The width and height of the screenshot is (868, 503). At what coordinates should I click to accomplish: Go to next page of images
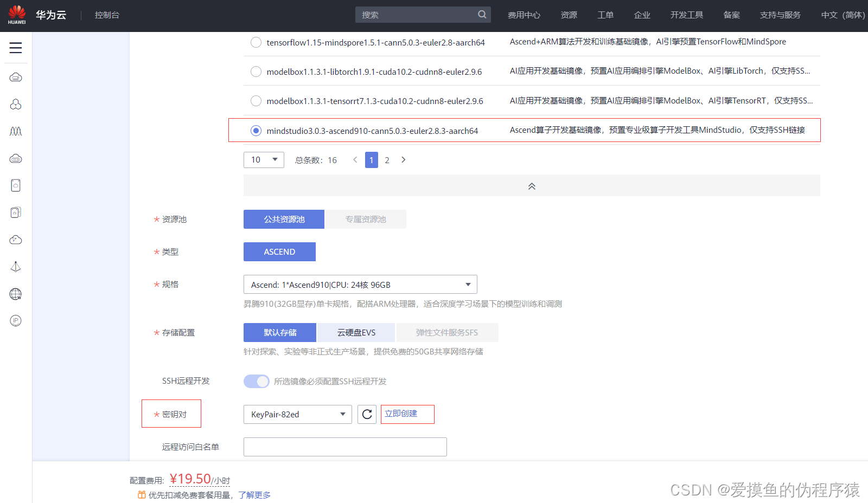(403, 160)
